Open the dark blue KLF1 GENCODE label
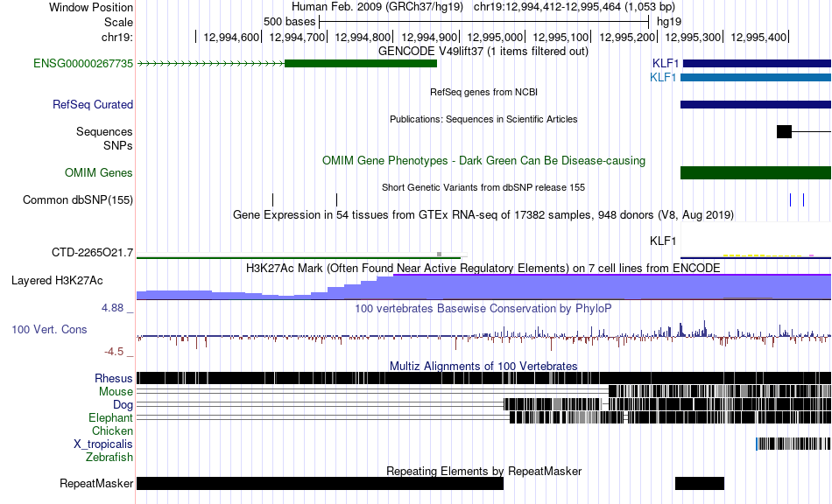The image size is (832, 504). (666, 64)
